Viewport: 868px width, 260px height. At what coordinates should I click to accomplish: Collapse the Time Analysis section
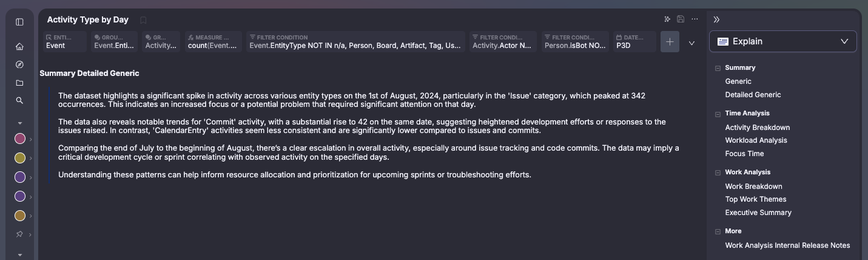pyautogui.click(x=718, y=114)
